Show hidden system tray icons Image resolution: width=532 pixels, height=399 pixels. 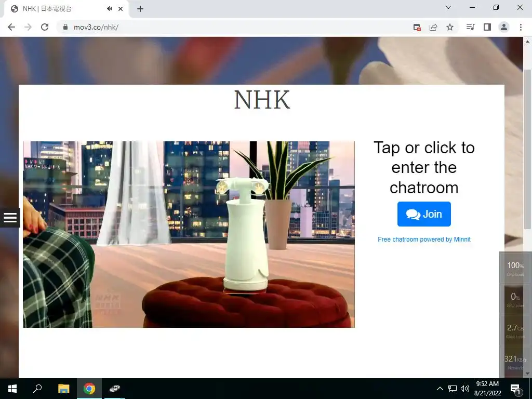(x=440, y=389)
